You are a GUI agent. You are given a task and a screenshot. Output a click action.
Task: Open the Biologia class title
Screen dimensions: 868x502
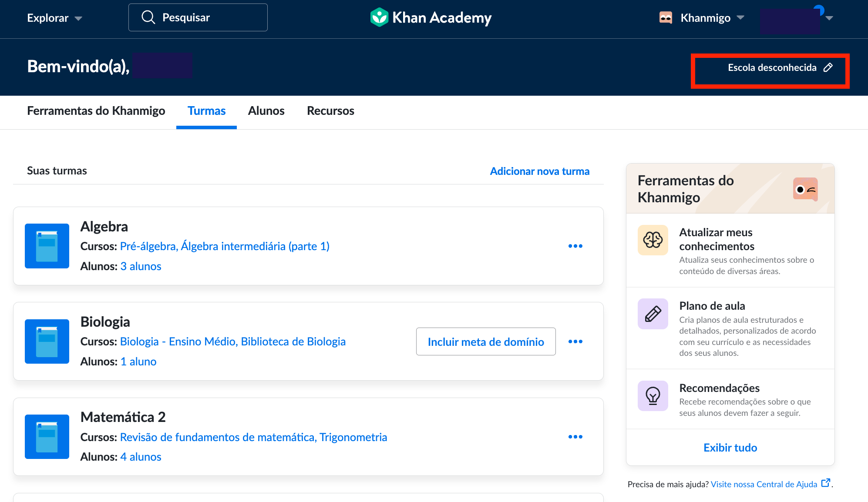[105, 322]
